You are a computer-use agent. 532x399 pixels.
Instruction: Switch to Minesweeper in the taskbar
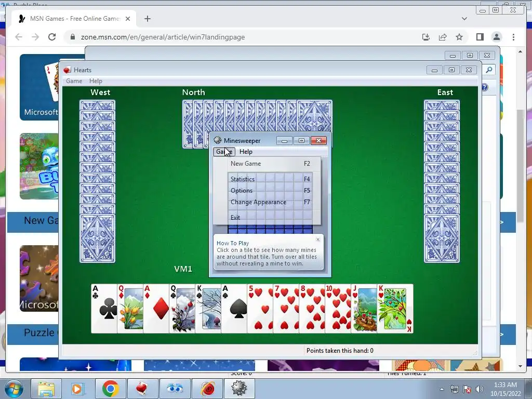click(x=239, y=389)
